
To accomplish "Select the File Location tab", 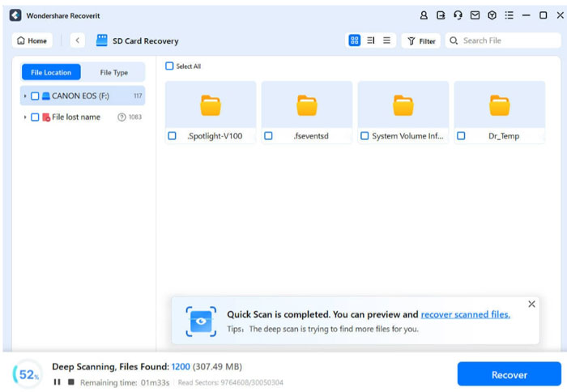I will pyautogui.click(x=51, y=72).
